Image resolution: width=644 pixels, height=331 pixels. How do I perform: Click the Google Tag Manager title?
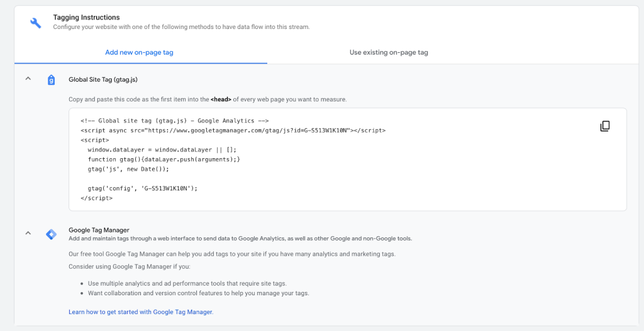coord(99,230)
